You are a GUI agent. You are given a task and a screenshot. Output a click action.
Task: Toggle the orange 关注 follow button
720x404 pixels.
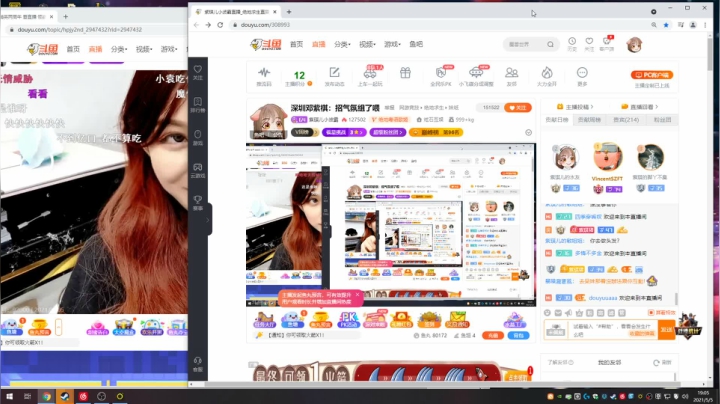click(x=518, y=108)
